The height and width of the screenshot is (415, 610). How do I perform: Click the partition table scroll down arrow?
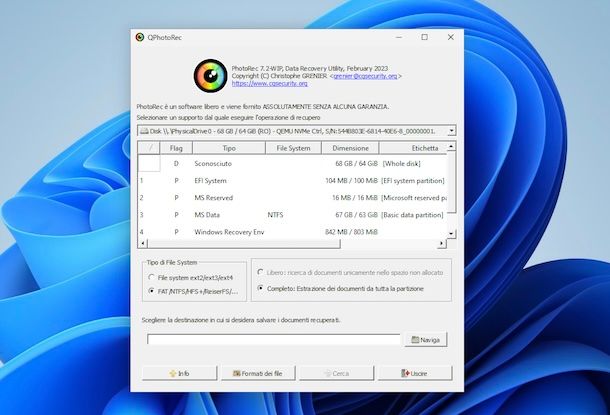pyautogui.click(x=451, y=234)
